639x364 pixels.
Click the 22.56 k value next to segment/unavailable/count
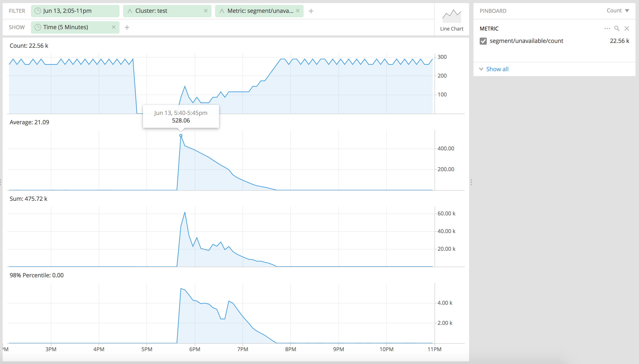click(x=620, y=41)
